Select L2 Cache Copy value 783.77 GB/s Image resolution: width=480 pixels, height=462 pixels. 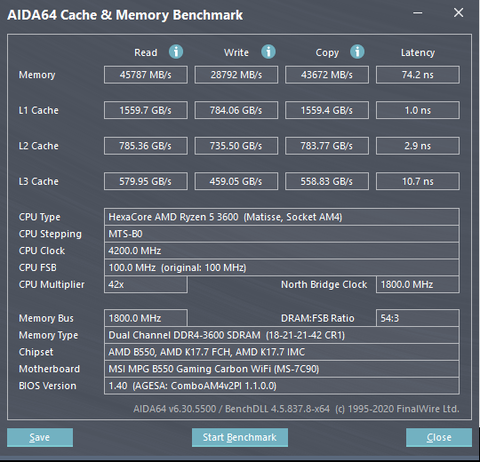click(x=327, y=146)
